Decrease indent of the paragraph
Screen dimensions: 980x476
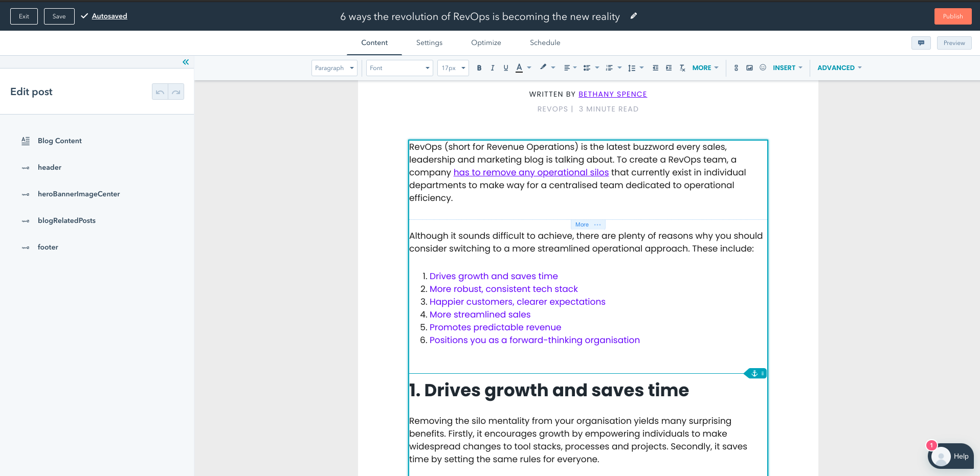click(x=655, y=68)
